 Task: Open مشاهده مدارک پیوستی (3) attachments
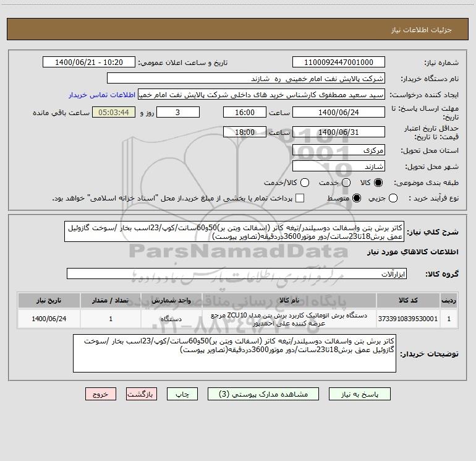[263, 394]
